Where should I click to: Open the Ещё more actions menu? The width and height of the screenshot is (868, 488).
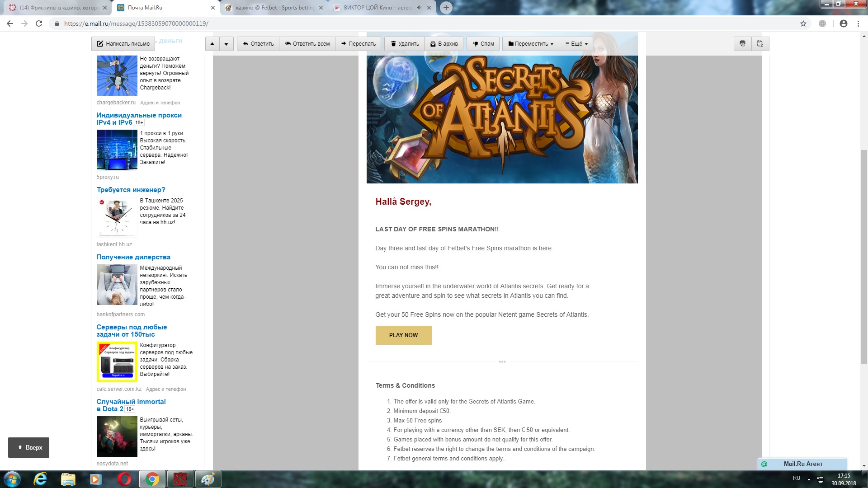pyautogui.click(x=576, y=44)
